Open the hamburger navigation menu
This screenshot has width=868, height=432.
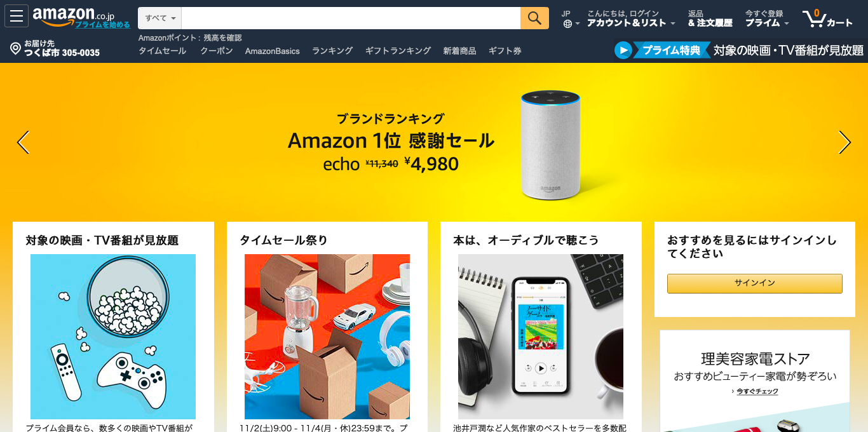[x=17, y=17]
